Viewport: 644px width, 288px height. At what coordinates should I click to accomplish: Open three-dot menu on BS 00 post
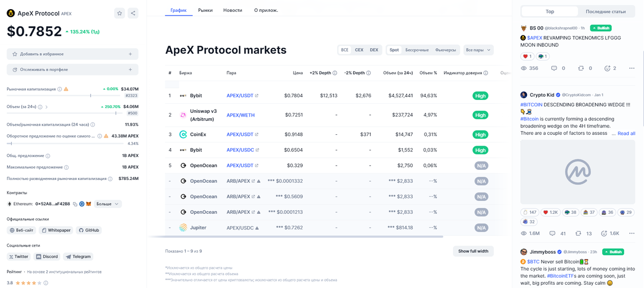632,68
